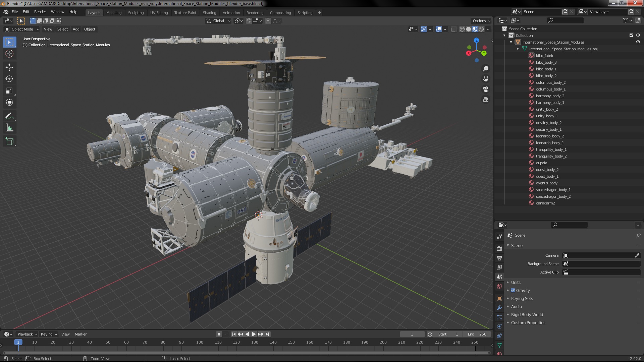Click the eyedropper next to Camera field

637,255
